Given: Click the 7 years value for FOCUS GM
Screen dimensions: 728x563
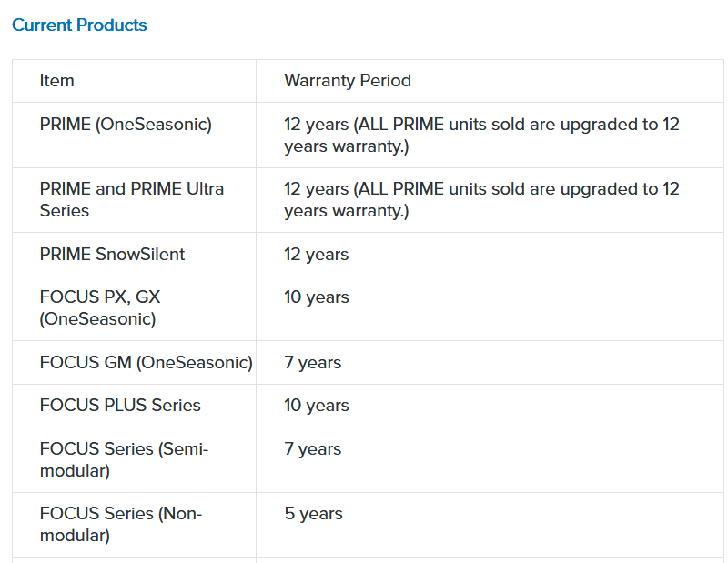Looking at the screenshot, I should coord(312,363).
